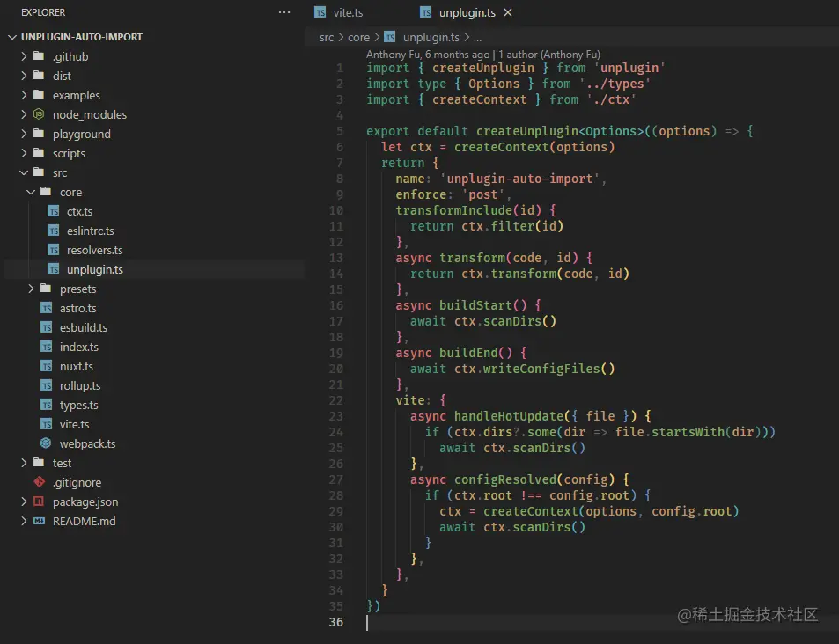
Task: Click the core breadcrumb segment
Action: [358, 38]
